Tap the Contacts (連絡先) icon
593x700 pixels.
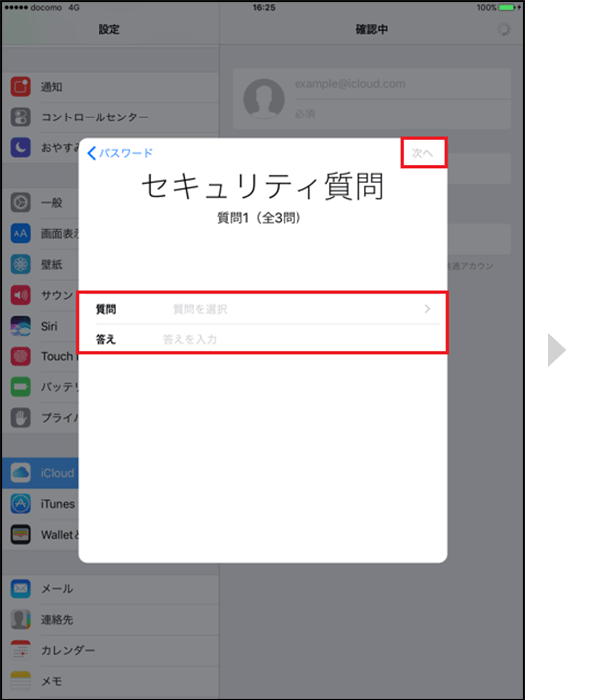click(21, 619)
